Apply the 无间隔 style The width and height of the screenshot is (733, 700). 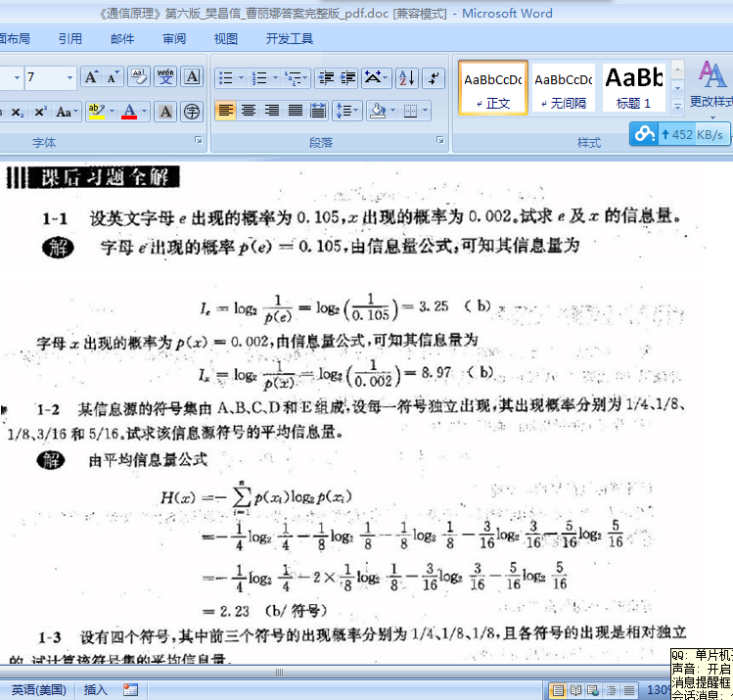pyautogui.click(x=564, y=87)
